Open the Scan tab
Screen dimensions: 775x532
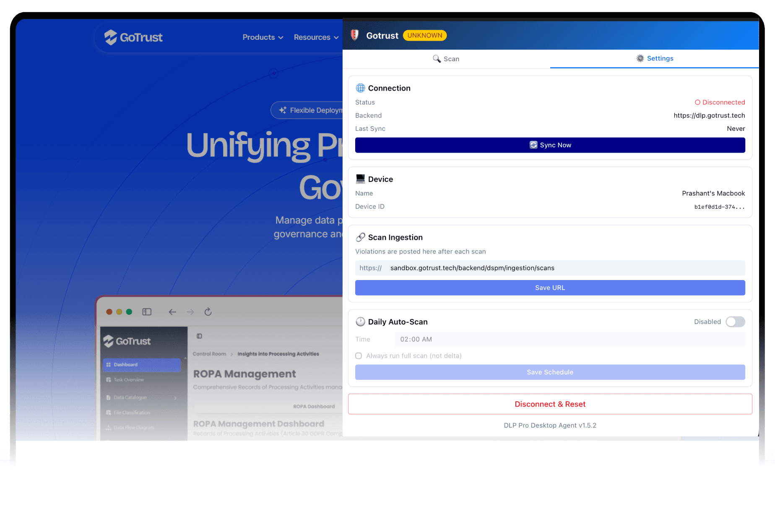[446, 59]
